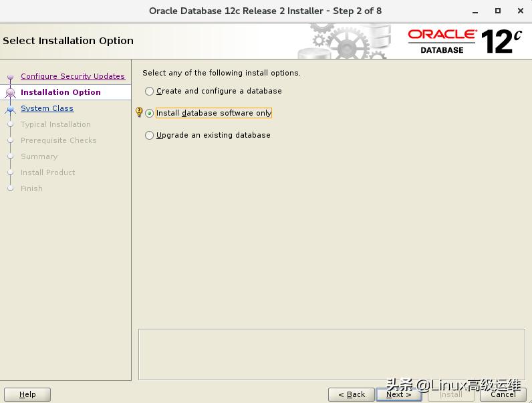Click the 'Select Installation Option' heading
This screenshot has height=403, width=532.
68,41
